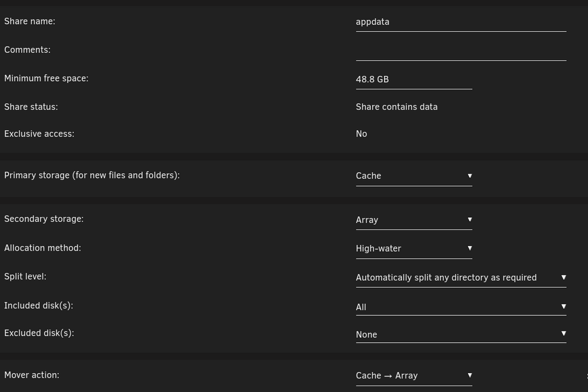Expand the High-water allocation method dropdown
Screen dimensions: 588x392
pos(414,248)
